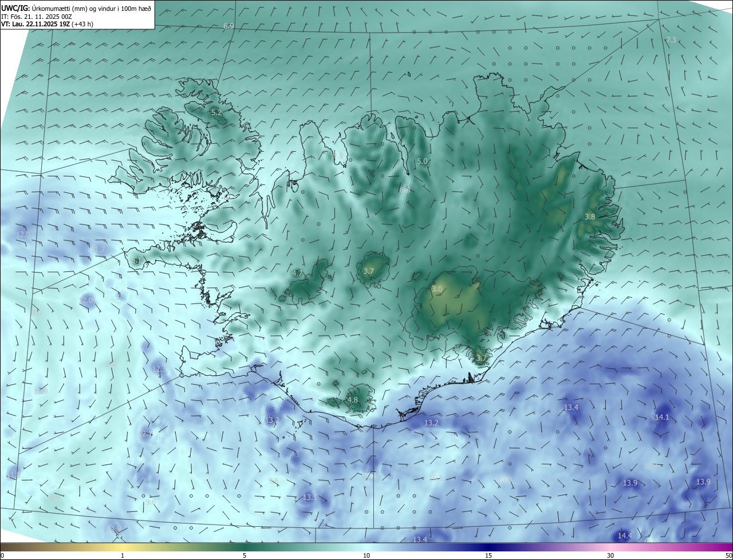Click the 'UWC/IG: Úrkomumætti' title line

click(x=77, y=8)
